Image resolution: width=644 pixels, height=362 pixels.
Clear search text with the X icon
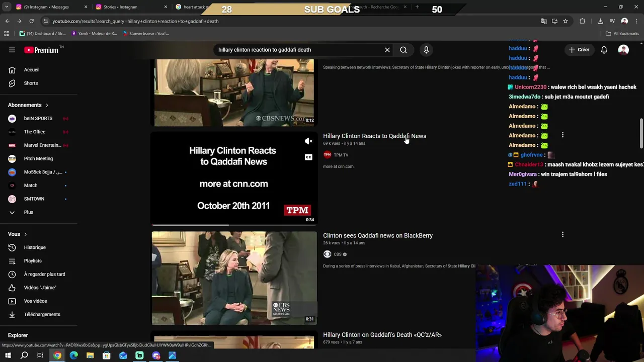(x=387, y=50)
